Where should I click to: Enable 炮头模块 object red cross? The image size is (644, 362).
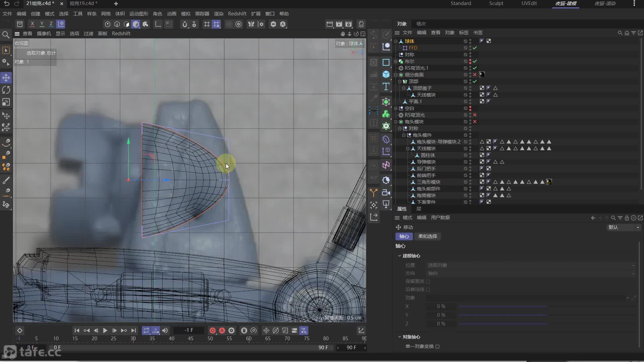pos(475,122)
